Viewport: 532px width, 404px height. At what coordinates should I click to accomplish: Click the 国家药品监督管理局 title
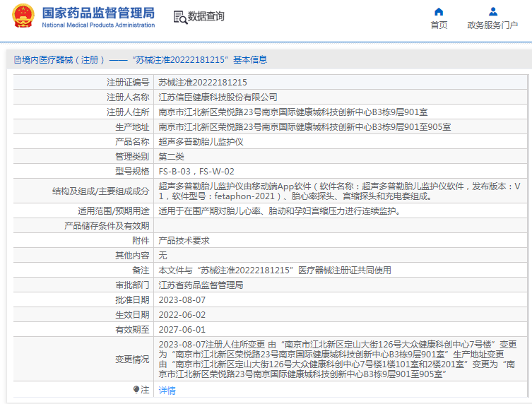(98, 13)
